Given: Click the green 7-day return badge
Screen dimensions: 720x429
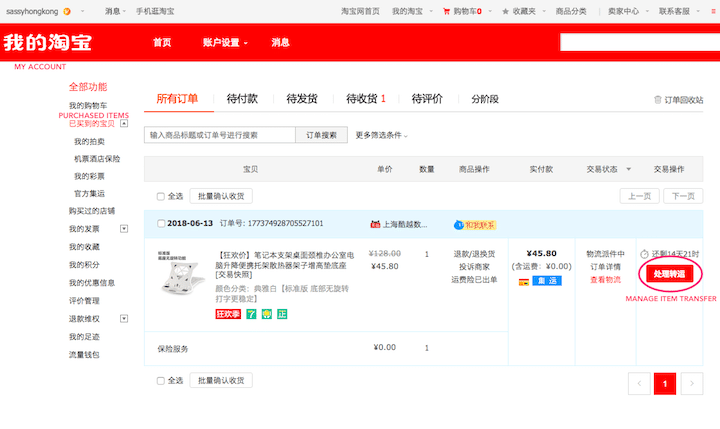Looking at the screenshot, I should tap(252, 314).
